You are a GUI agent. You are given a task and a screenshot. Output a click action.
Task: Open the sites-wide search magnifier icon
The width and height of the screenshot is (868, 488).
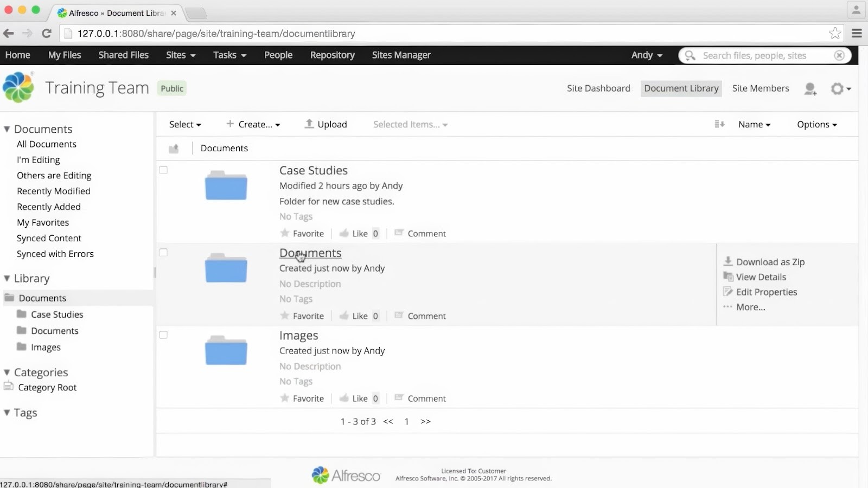[689, 55]
